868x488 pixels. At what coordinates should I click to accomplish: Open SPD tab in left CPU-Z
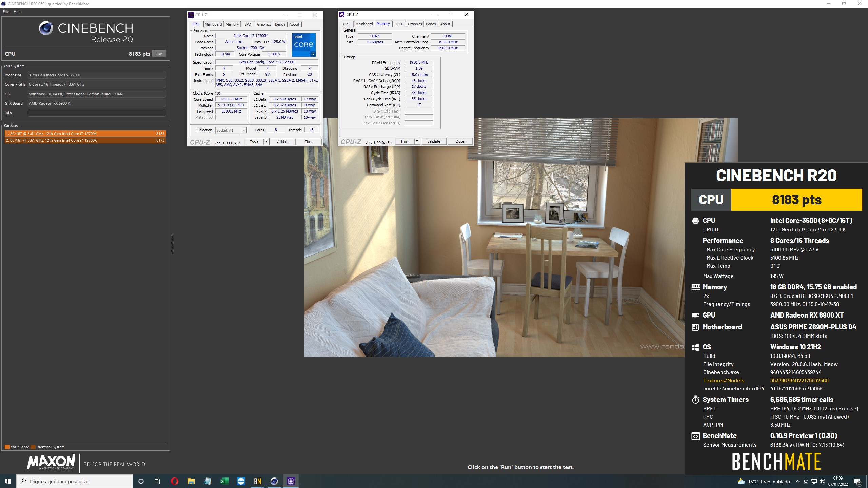(x=248, y=24)
